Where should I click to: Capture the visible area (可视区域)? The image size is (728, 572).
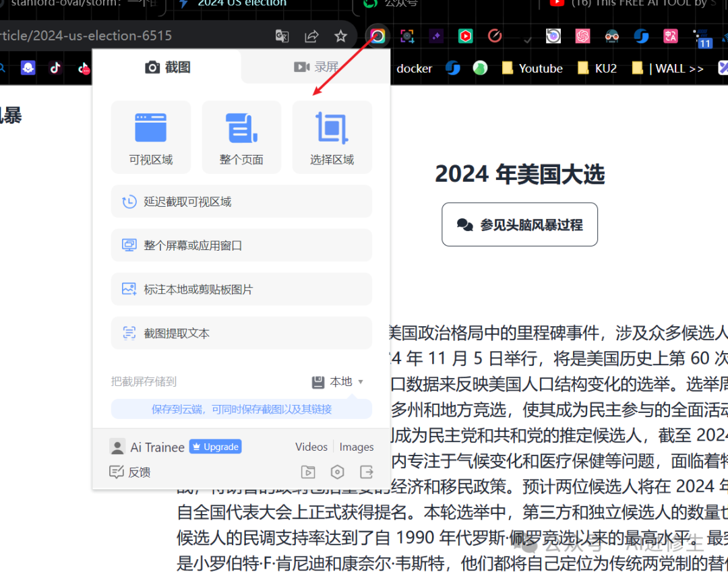[x=151, y=137]
